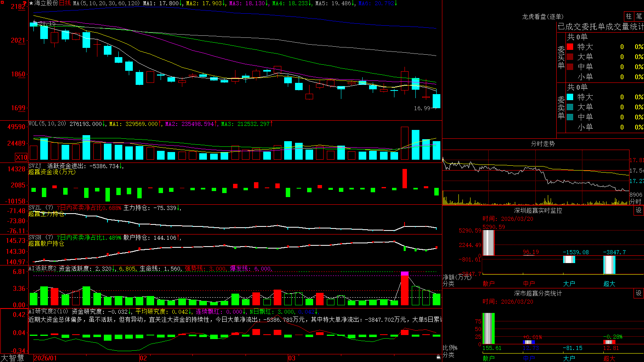Click the 分时走势 panel title
644x362 pixels.
pos(543,144)
